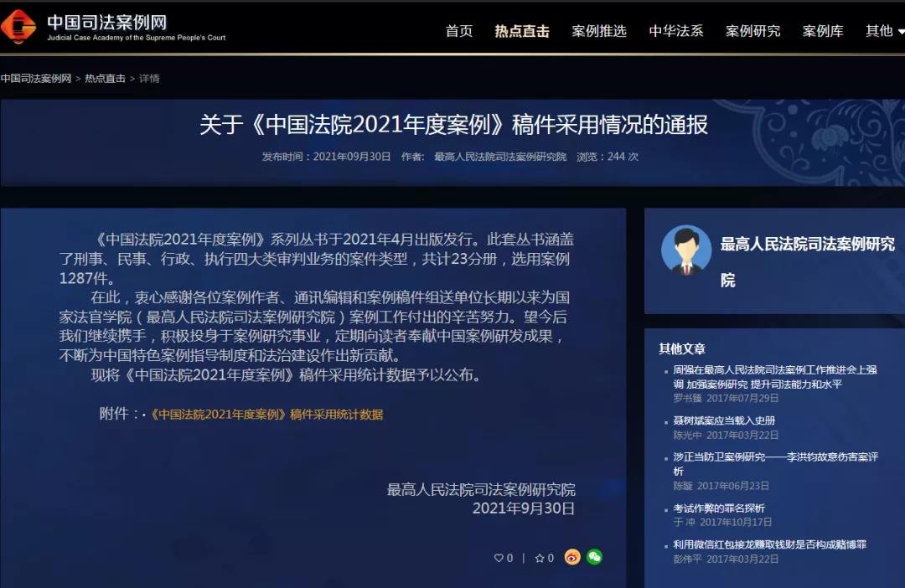
Task: Click the 中国司法案例网 site title text
Action: 107,22
